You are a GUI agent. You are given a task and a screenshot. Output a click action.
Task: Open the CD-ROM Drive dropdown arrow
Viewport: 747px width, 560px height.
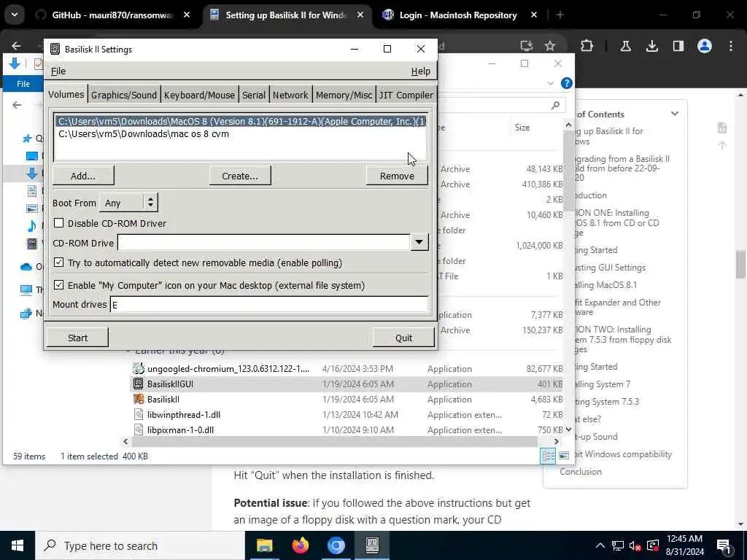[x=419, y=242]
